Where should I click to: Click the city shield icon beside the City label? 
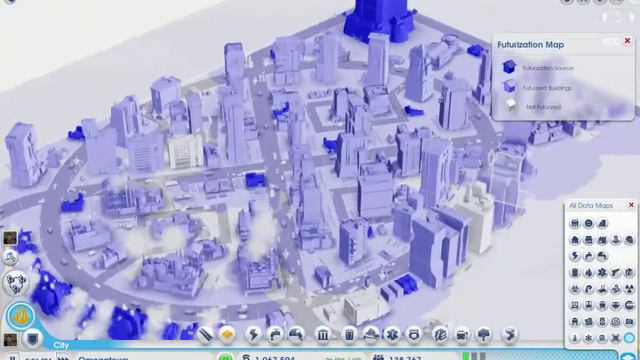pyautogui.click(x=33, y=338)
